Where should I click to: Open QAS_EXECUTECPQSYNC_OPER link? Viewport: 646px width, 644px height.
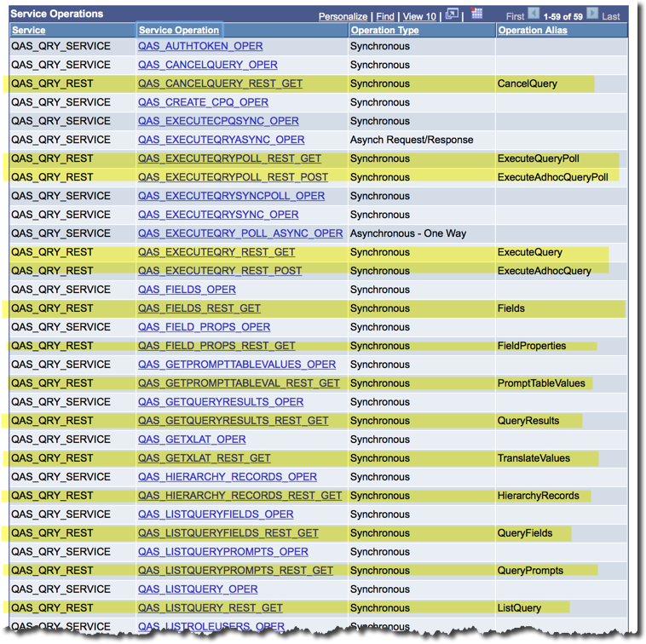pyautogui.click(x=218, y=121)
